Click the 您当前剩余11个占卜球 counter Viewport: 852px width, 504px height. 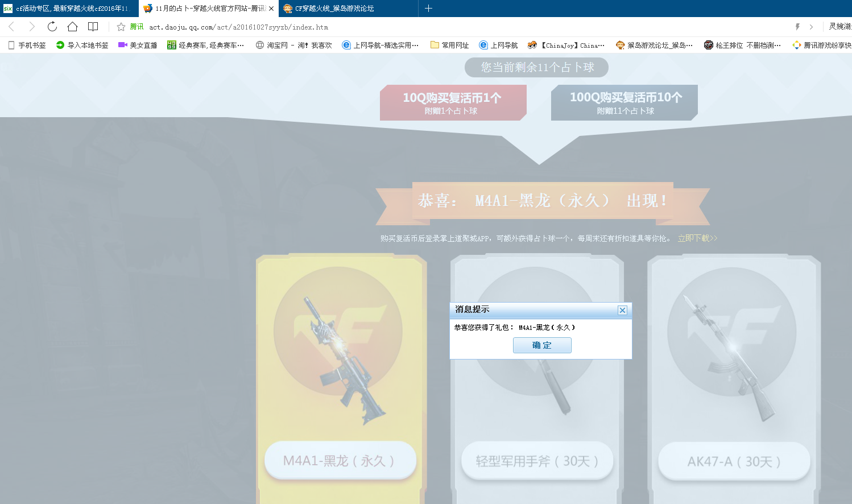pos(536,67)
